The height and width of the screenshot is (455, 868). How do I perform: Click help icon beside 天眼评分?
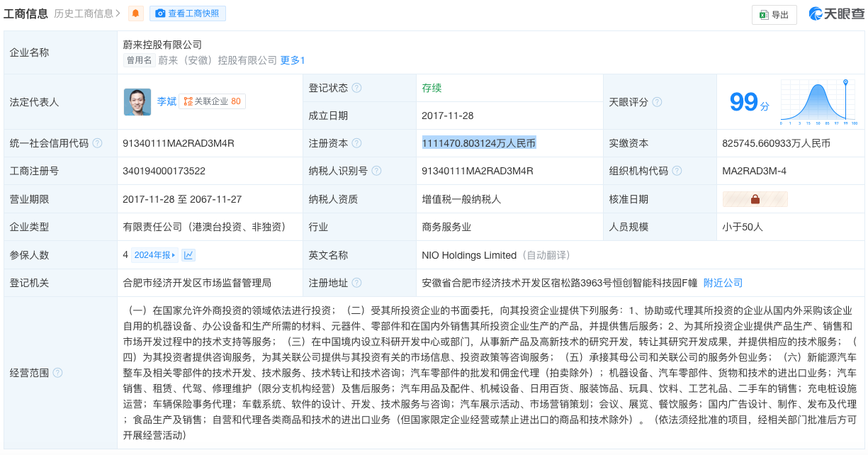click(x=657, y=102)
